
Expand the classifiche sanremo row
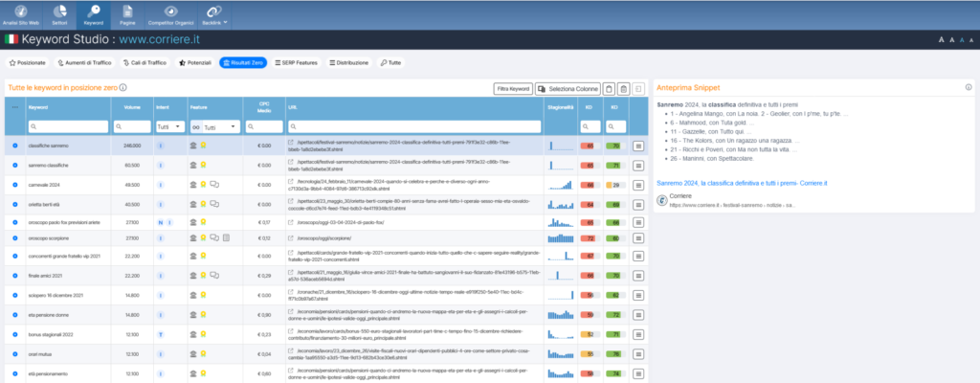click(x=15, y=146)
